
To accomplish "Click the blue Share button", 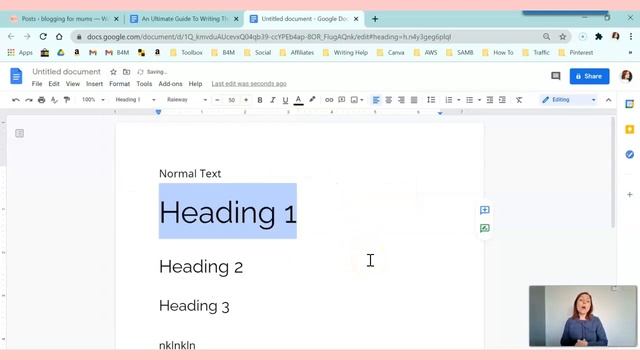I will (589, 76).
